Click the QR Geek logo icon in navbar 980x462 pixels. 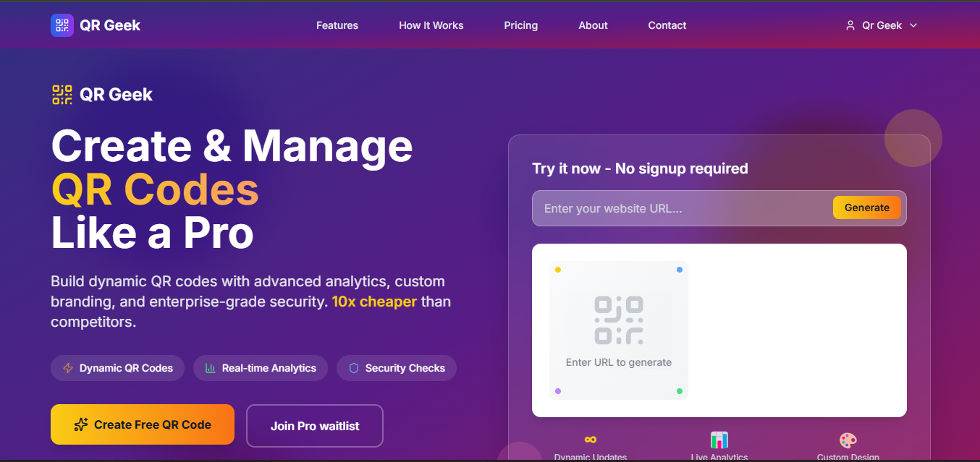[61, 25]
